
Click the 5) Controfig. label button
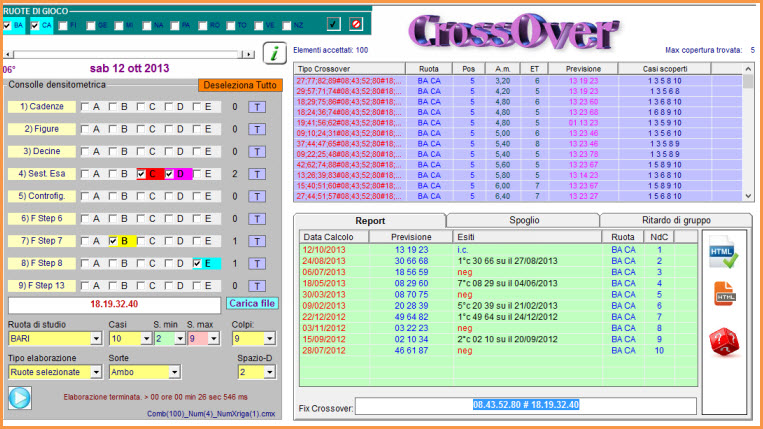coord(42,196)
